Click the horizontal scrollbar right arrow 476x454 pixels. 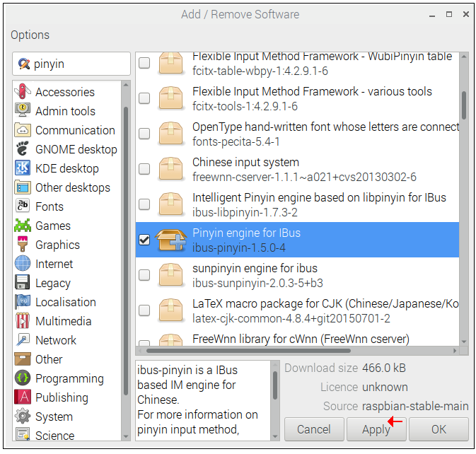[x=455, y=351]
